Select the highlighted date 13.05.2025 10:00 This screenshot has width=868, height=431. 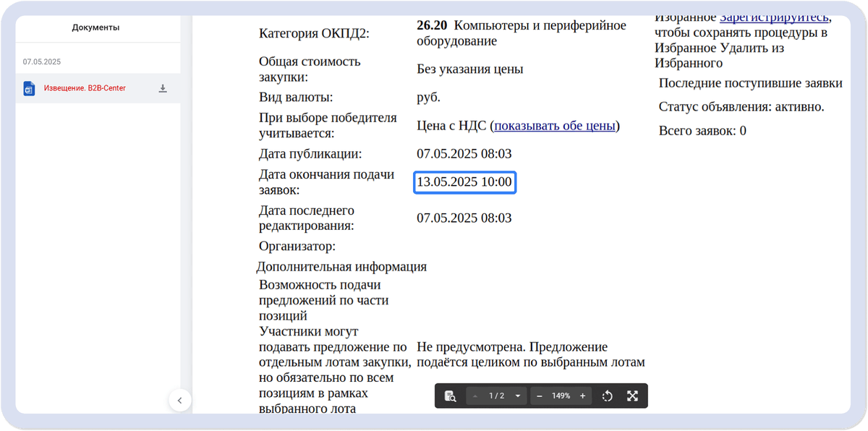click(464, 182)
